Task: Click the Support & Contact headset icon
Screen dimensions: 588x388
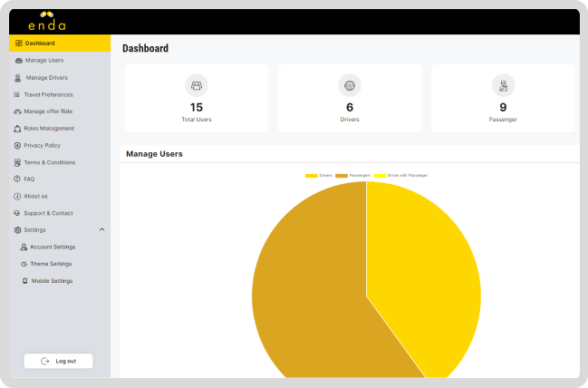Action: [17, 213]
